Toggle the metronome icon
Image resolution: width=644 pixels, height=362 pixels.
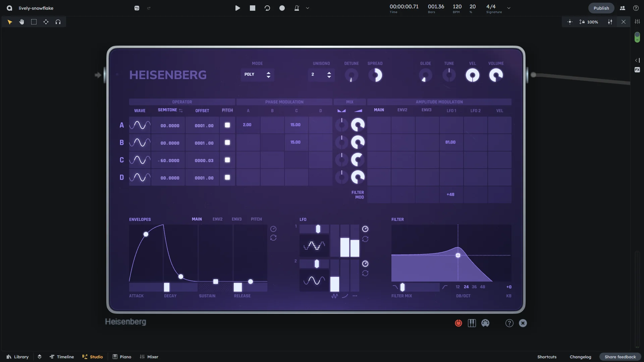point(297,8)
